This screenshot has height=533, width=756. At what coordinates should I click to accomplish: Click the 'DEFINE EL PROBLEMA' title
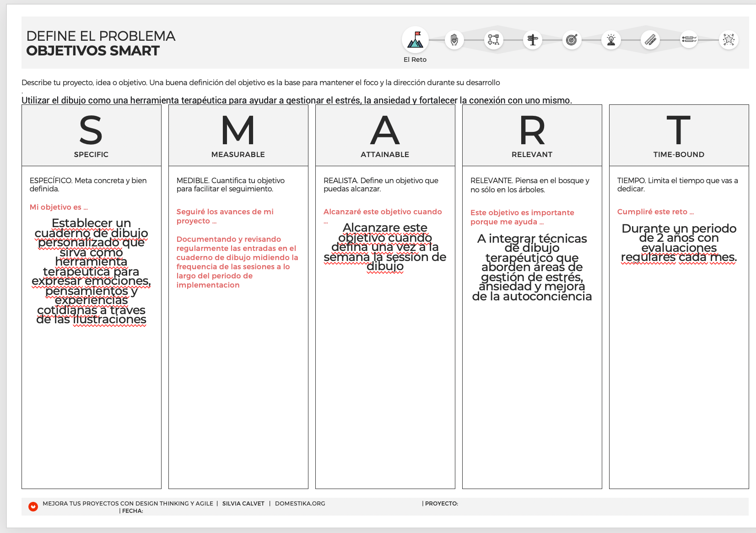click(x=101, y=36)
